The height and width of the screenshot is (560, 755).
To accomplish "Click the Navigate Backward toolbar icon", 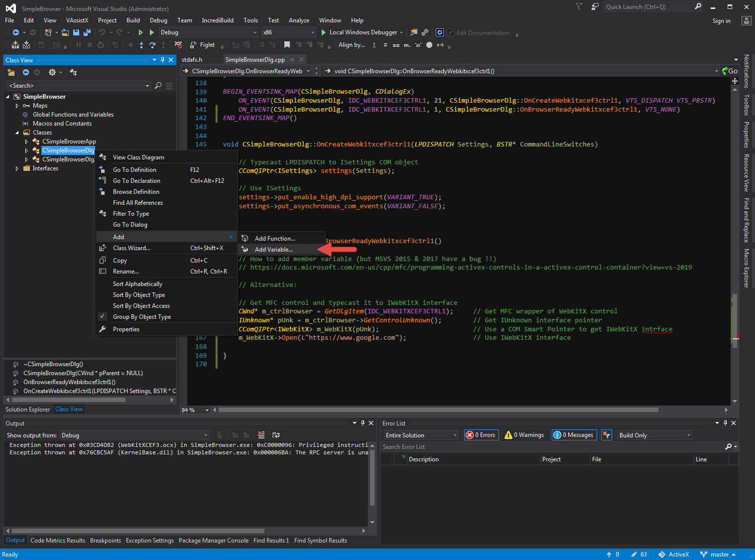I will click(16, 32).
